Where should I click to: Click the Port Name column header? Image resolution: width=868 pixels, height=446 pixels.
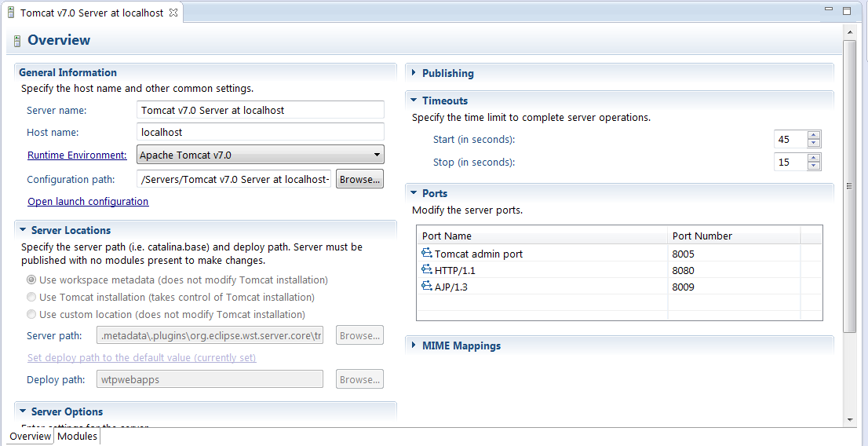[542, 236]
